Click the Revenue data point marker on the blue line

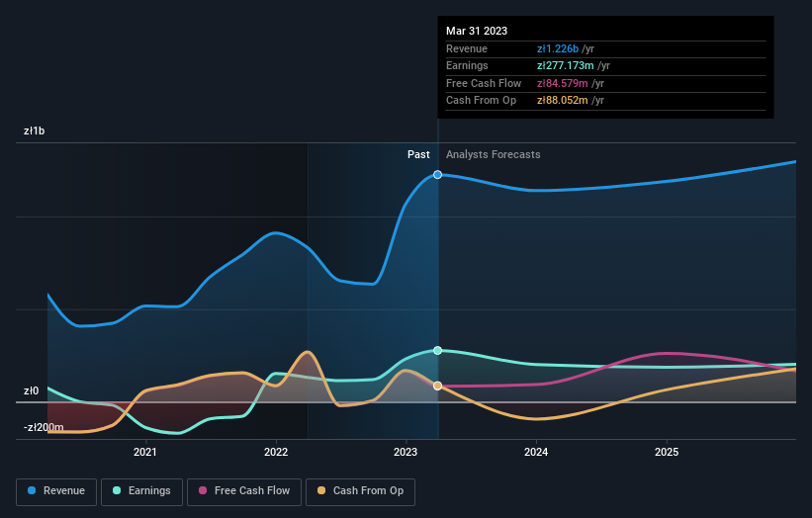tap(437, 175)
